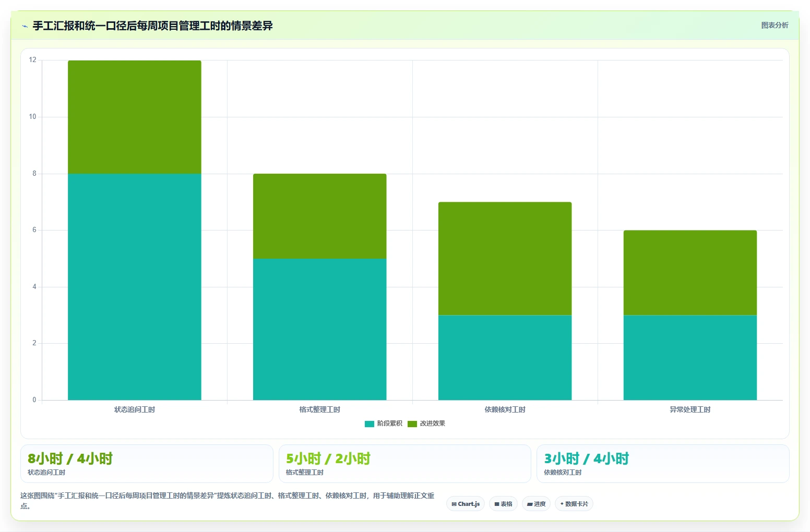Toggle the 阶段累积 legend entry
Screen dimensions: 810x532
384,424
